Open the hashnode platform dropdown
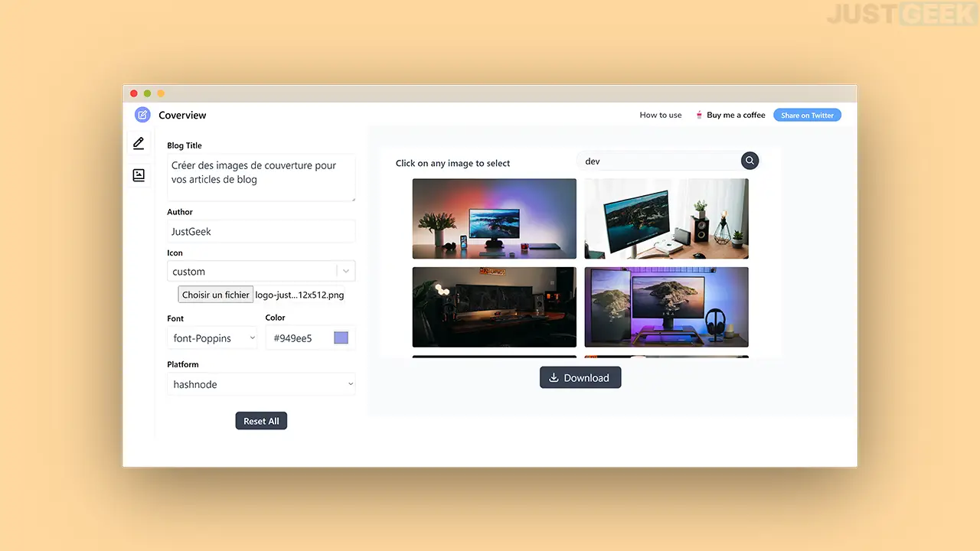This screenshot has height=551, width=980. [x=261, y=384]
